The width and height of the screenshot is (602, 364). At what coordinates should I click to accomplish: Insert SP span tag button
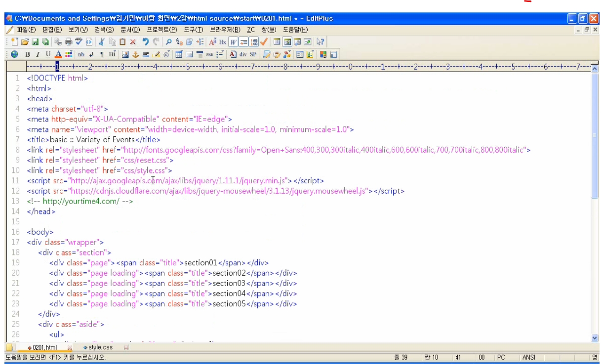[253, 54]
